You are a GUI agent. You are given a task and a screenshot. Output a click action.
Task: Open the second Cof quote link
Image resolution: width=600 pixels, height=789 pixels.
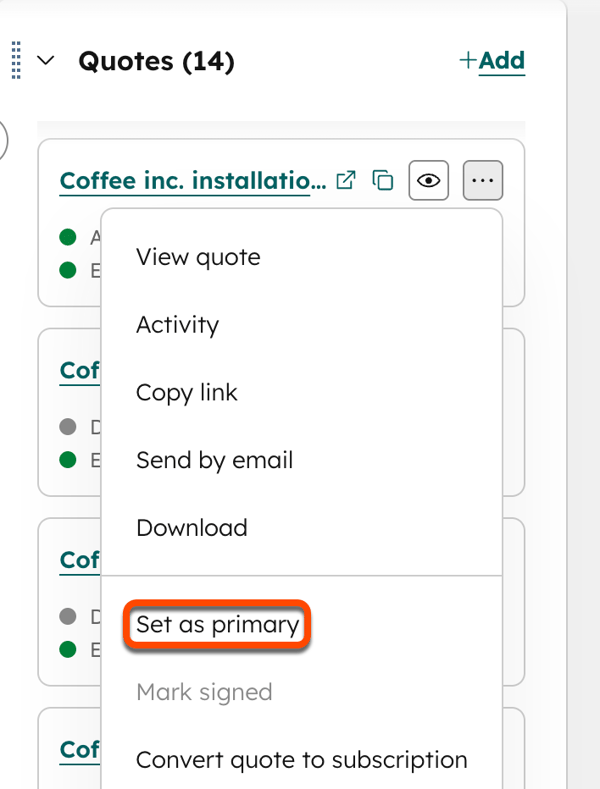pyautogui.click(x=80, y=370)
